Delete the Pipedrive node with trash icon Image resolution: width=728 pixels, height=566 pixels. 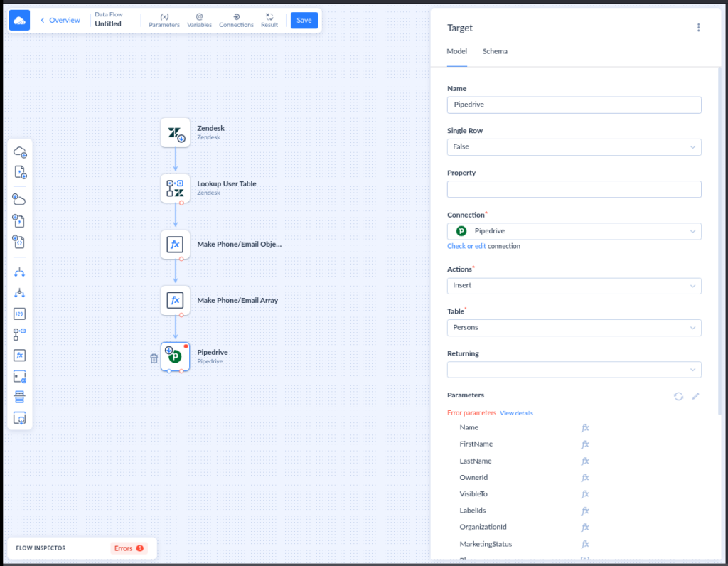click(x=154, y=358)
